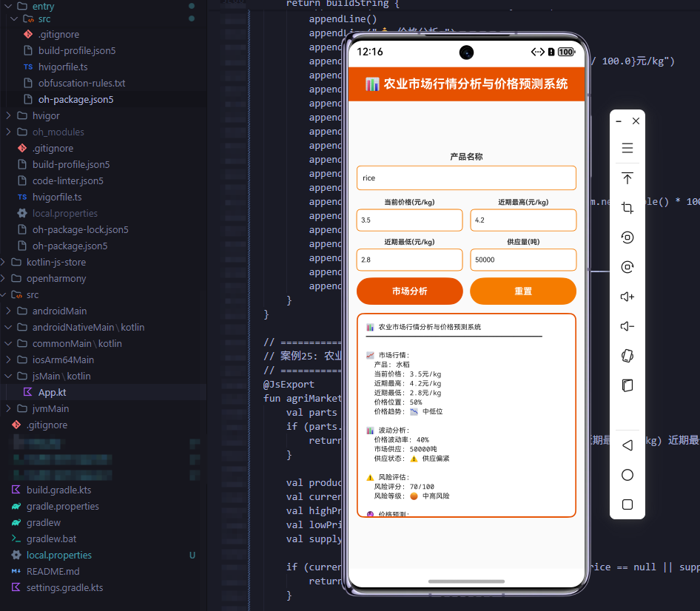Click the Kotlin icon beside settings.gradle.kts
Viewport: 700px width, 611px height.
coord(16,587)
